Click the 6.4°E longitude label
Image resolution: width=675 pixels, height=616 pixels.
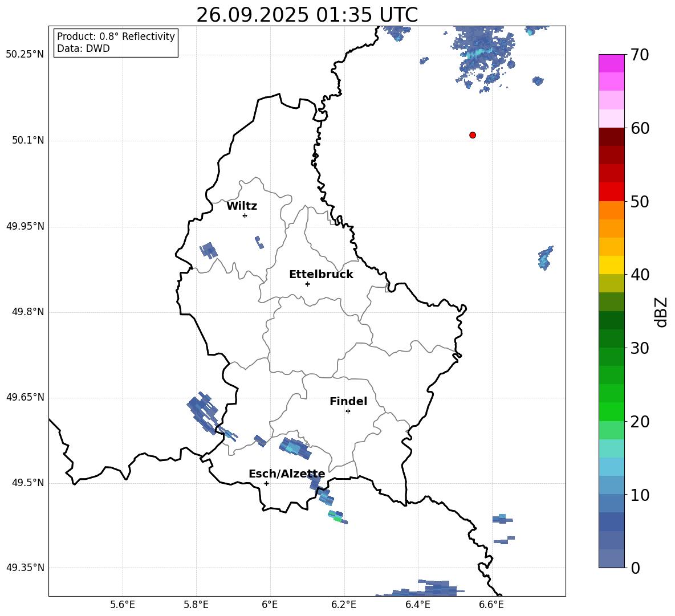(417, 605)
